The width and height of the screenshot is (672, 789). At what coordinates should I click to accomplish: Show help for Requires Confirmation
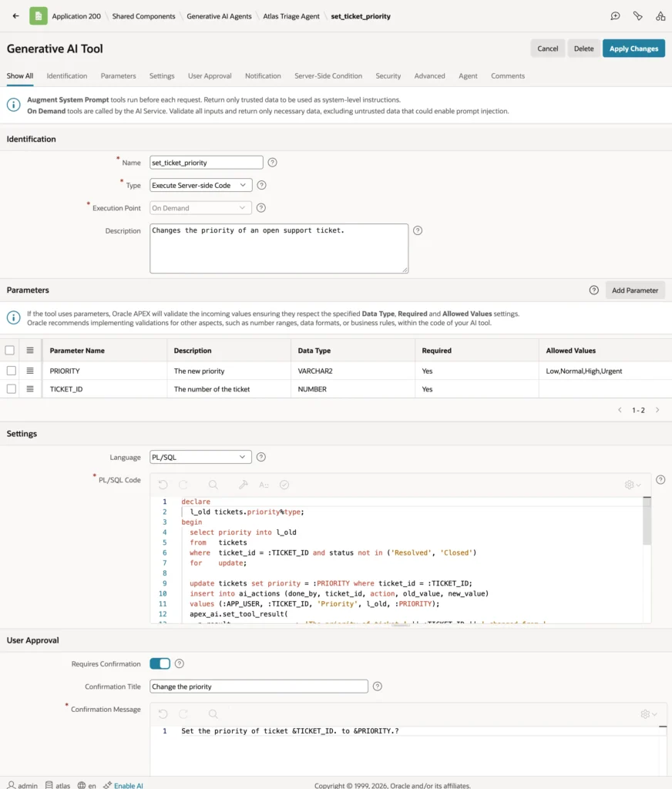coord(180,663)
